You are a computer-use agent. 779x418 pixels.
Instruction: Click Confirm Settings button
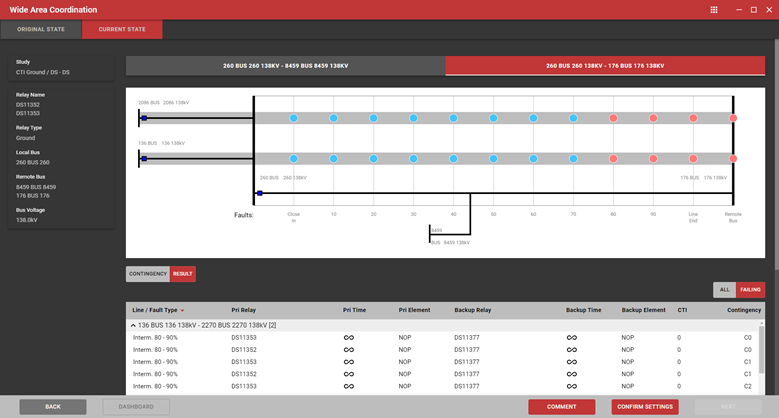[645, 407]
